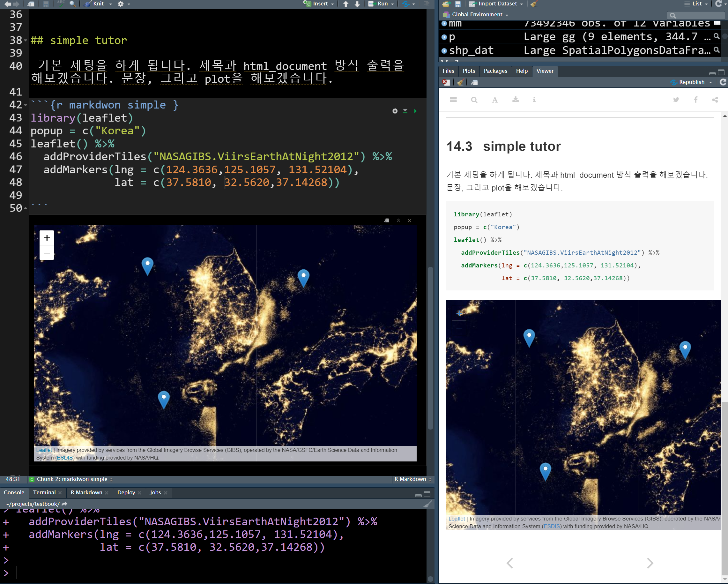
Task: Expand the Knit options dropdown arrow
Action: pyautogui.click(x=110, y=4)
